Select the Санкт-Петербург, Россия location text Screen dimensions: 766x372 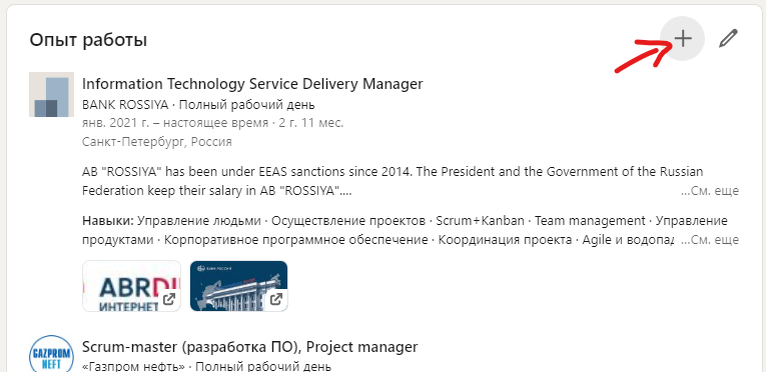157,142
